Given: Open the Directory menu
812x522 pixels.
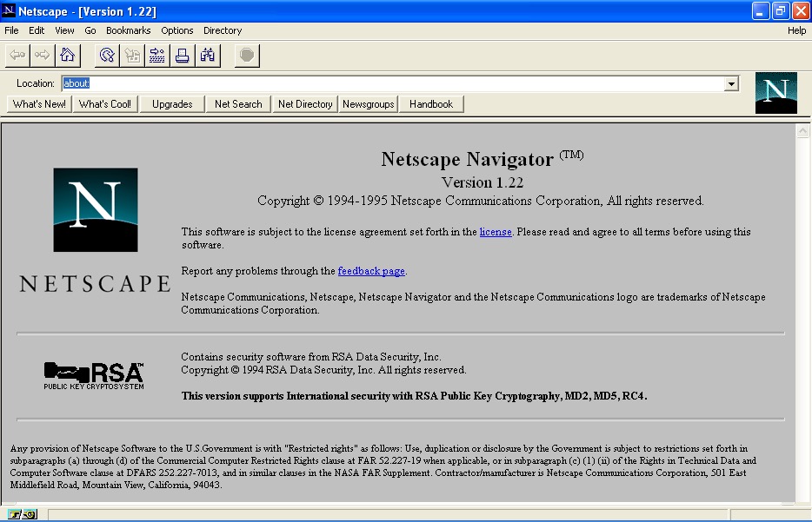Looking at the screenshot, I should [223, 30].
